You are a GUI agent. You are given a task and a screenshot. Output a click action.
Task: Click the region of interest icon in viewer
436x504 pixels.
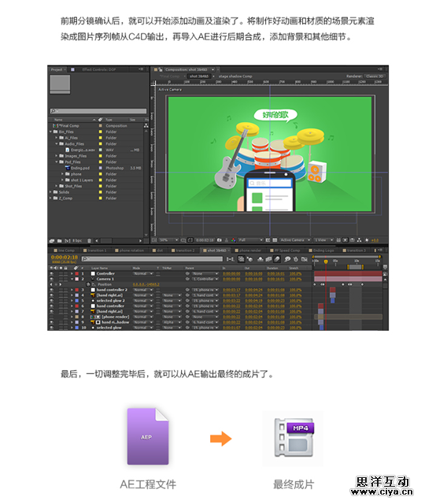point(268,239)
